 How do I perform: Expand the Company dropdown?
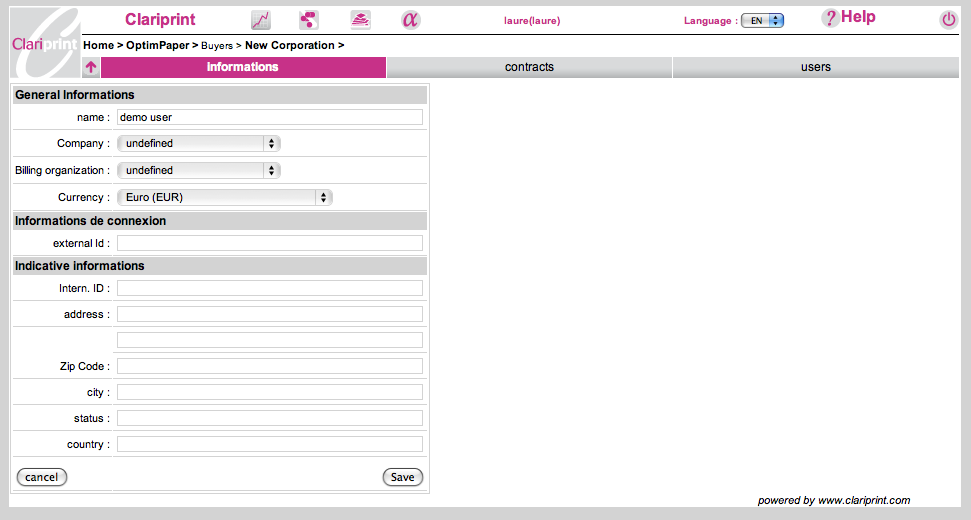(x=198, y=144)
